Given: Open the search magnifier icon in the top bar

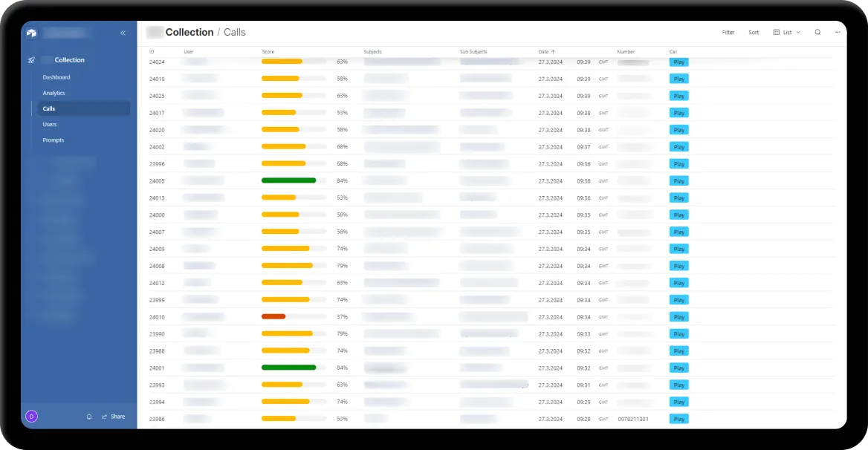Looking at the screenshot, I should (x=817, y=32).
